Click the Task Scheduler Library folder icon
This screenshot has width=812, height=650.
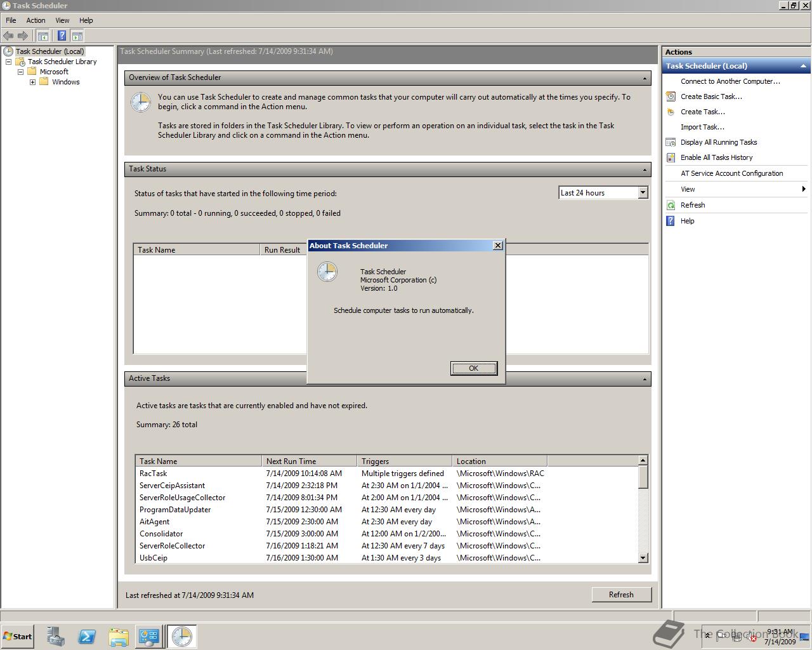point(20,62)
